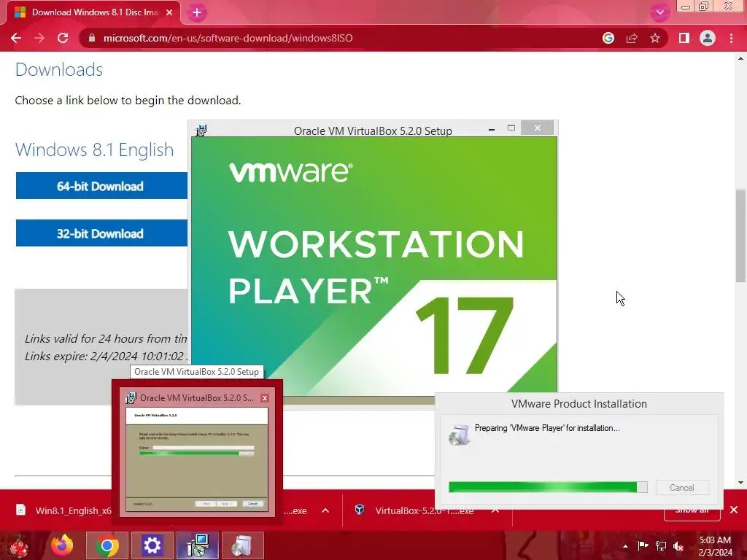Bookmark this page with the star
The height and width of the screenshot is (560, 747).
[655, 38]
